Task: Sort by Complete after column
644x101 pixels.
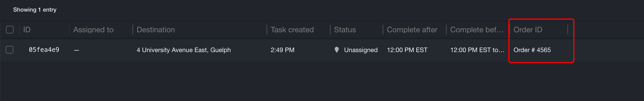Action: [x=412, y=30]
